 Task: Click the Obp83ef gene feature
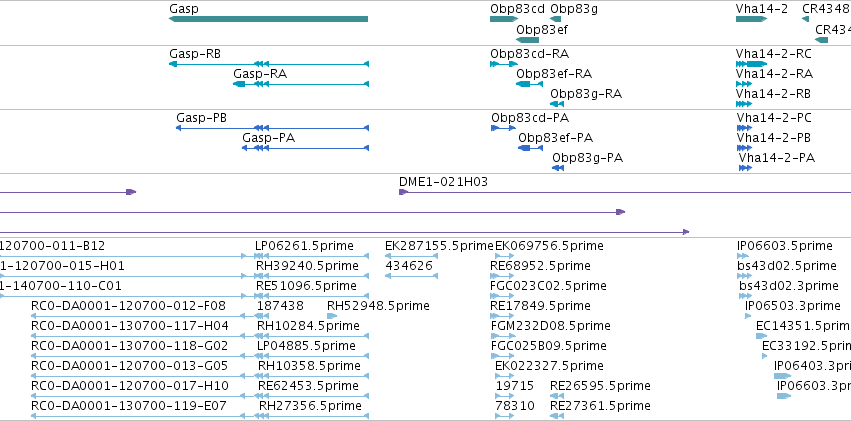[x=527, y=40]
